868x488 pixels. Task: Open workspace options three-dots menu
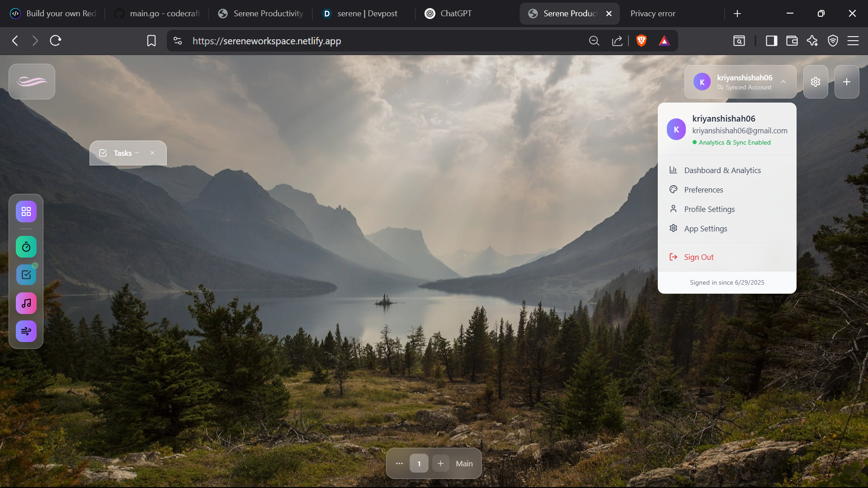pyautogui.click(x=399, y=464)
